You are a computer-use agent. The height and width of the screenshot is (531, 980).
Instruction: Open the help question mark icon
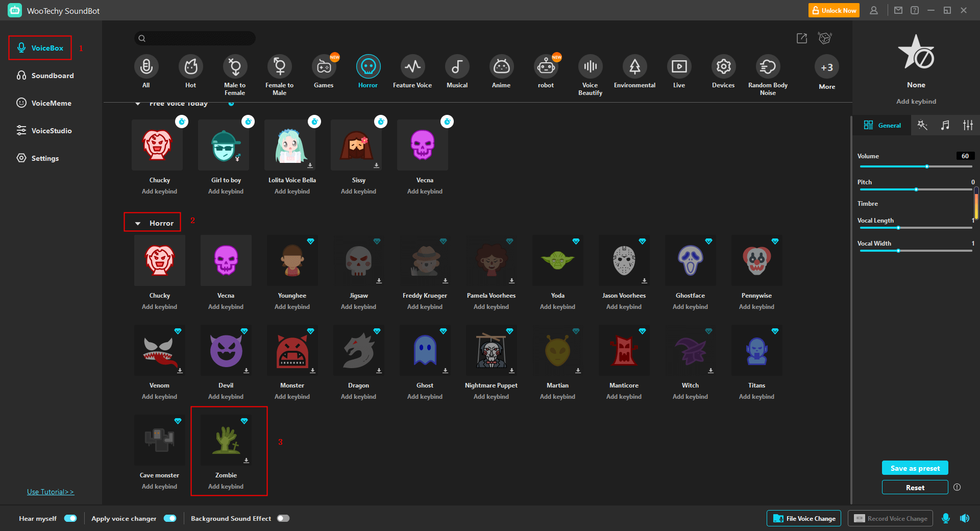click(x=915, y=10)
